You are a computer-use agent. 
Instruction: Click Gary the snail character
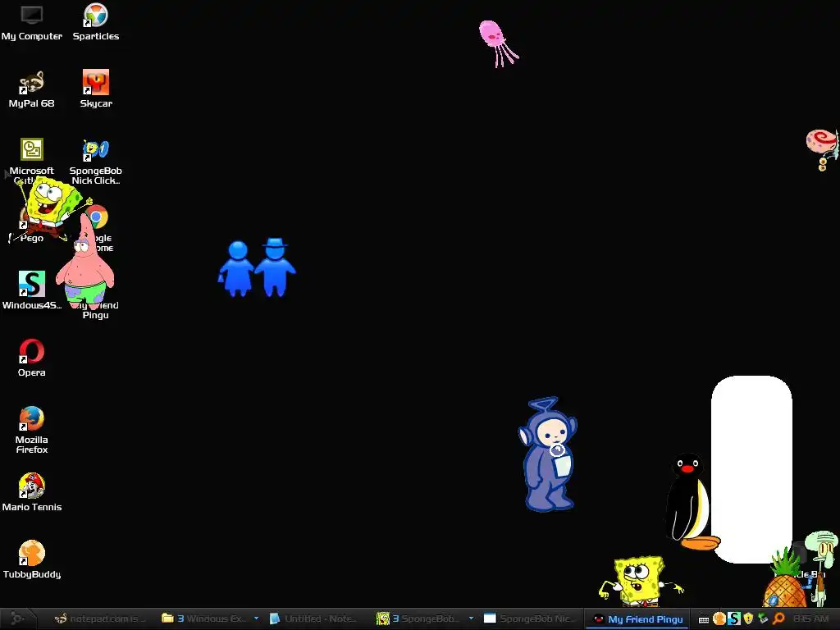point(822,149)
